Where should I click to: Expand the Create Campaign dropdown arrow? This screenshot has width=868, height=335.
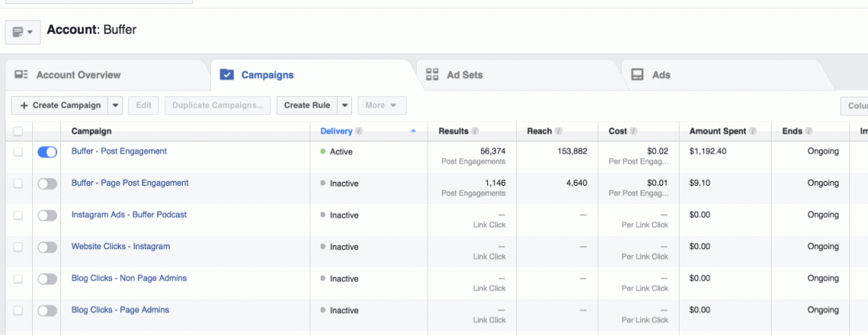pos(115,105)
